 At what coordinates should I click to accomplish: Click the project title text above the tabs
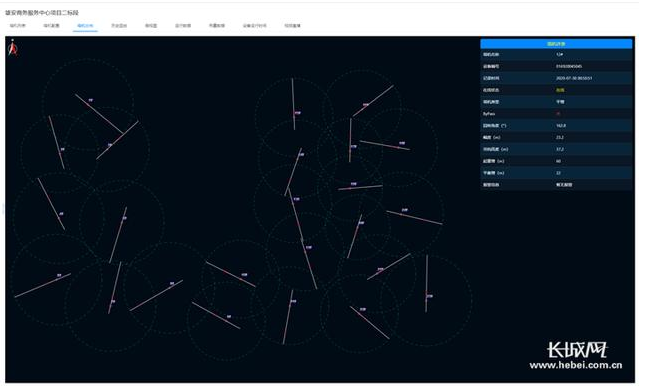[x=42, y=13]
